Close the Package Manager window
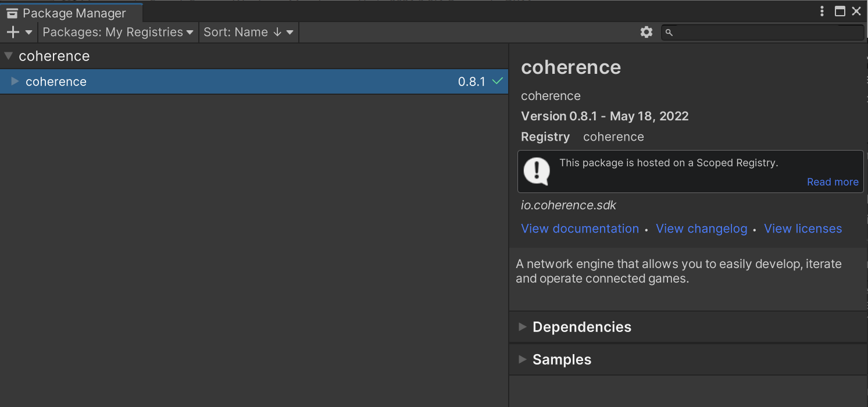The width and height of the screenshot is (868, 407). point(856,11)
